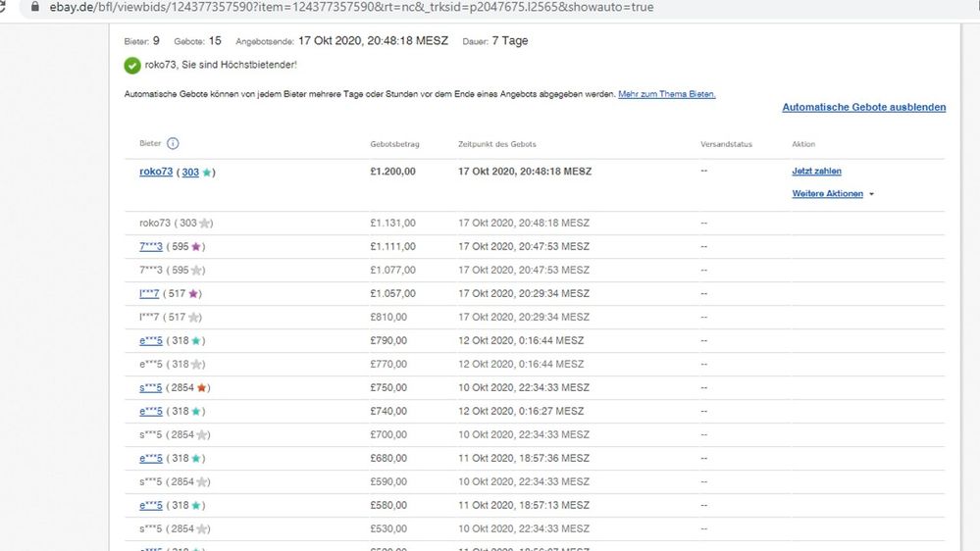The image size is (980, 551).
Task: Open the 303 feedback score link
Action: coord(190,172)
